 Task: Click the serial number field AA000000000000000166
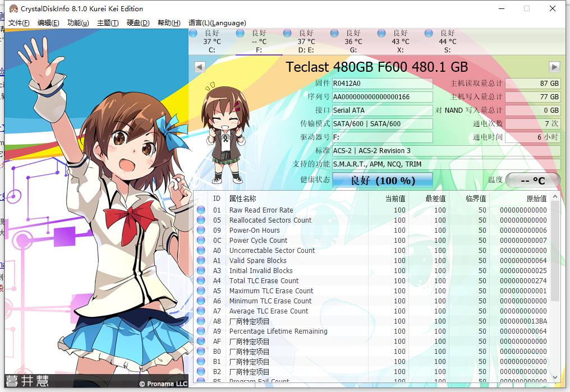pos(383,96)
